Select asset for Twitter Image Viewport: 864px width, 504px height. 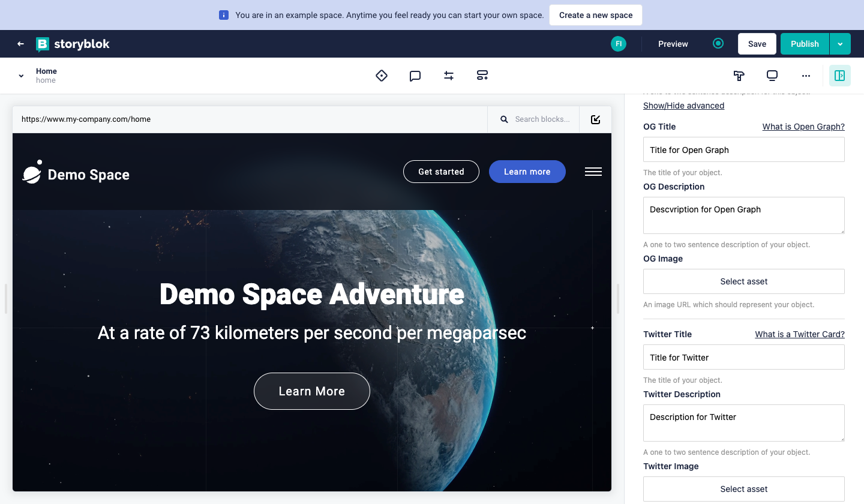[744, 489]
